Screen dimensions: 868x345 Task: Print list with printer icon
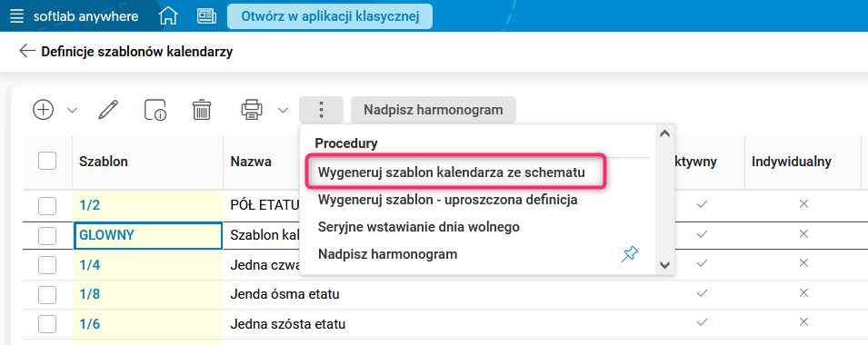click(x=252, y=110)
